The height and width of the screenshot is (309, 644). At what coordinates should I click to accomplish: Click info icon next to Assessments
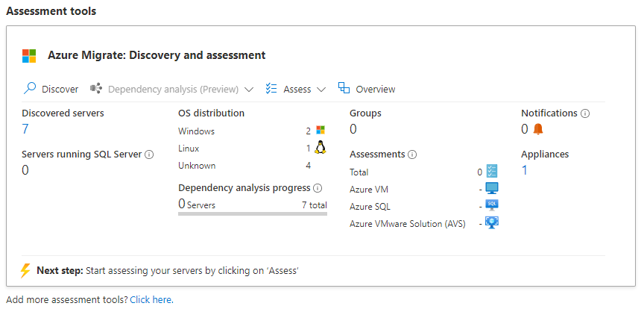pyautogui.click(x=412, y=154)
